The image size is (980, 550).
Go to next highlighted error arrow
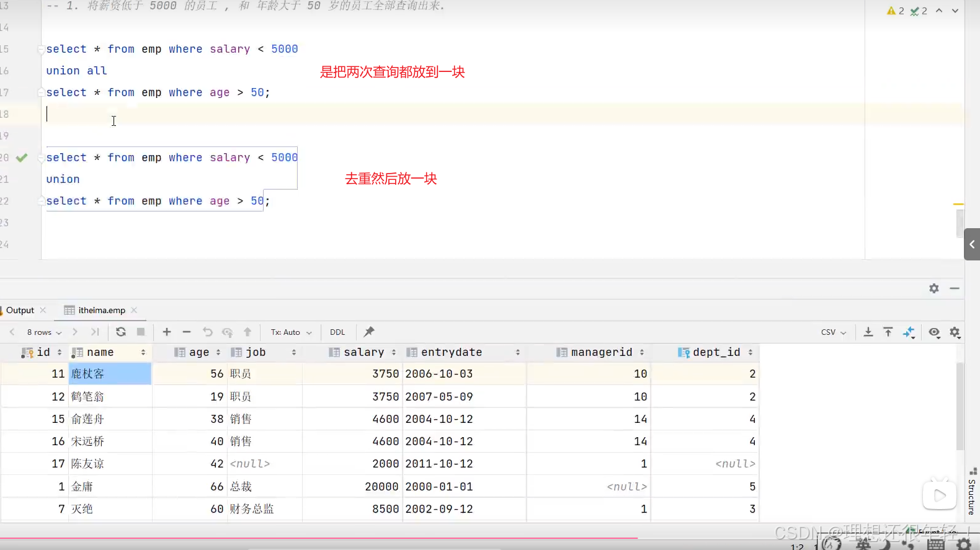955,11
